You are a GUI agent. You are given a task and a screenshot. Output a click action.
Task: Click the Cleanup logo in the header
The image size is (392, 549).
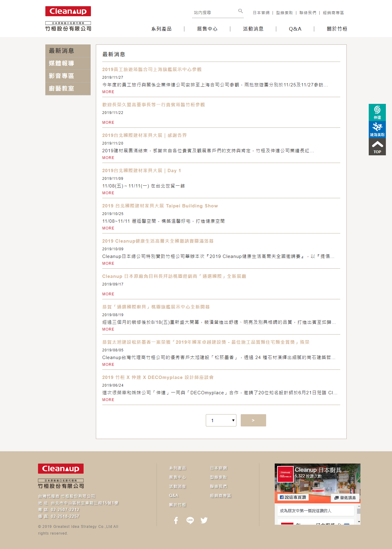pyautogui.click(x=68, y=19)
